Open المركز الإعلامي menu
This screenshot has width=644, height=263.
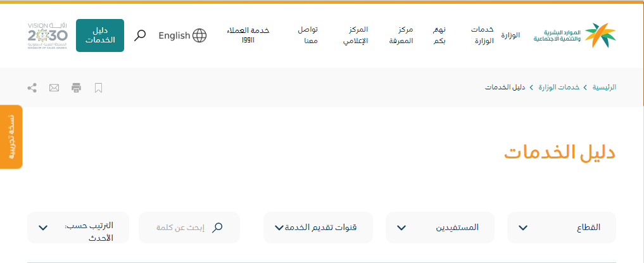coord(359,35)
